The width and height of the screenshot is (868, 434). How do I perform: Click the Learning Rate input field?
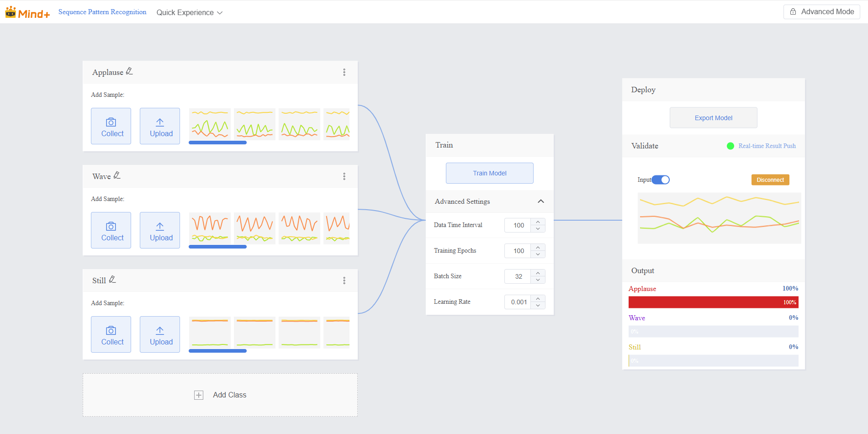click(518, 302)
